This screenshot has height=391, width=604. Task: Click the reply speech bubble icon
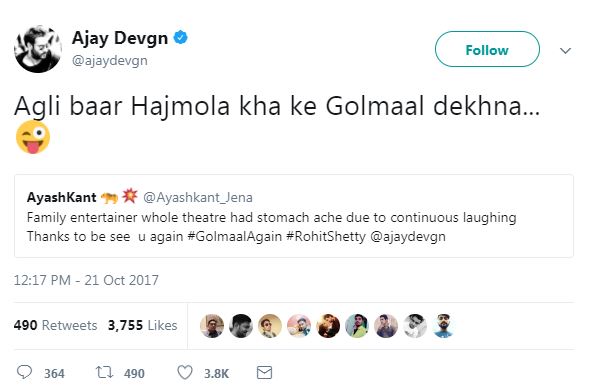25,372
